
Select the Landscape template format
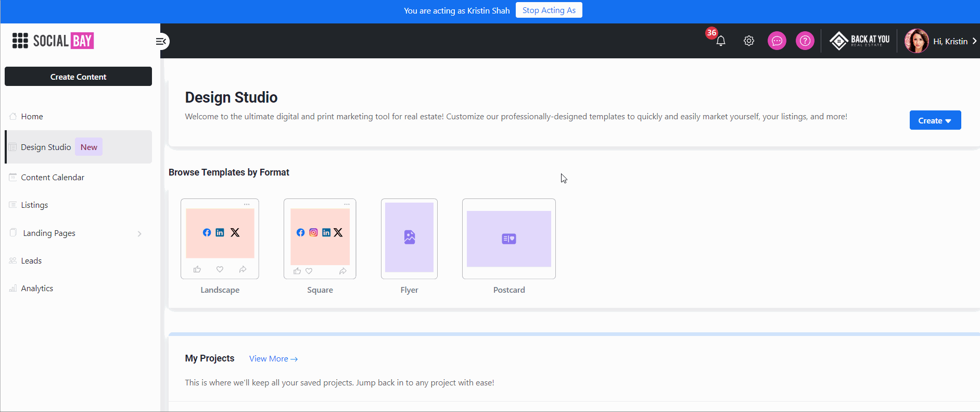point(220,239)
